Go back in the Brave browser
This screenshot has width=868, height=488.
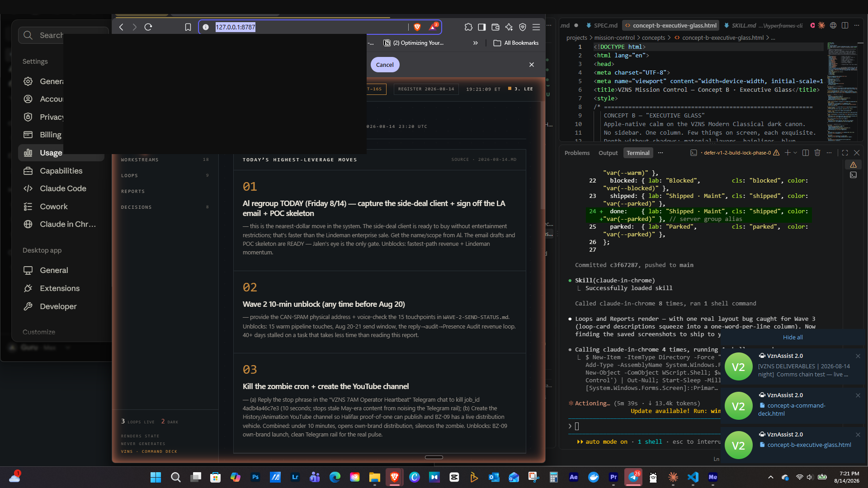121,27
